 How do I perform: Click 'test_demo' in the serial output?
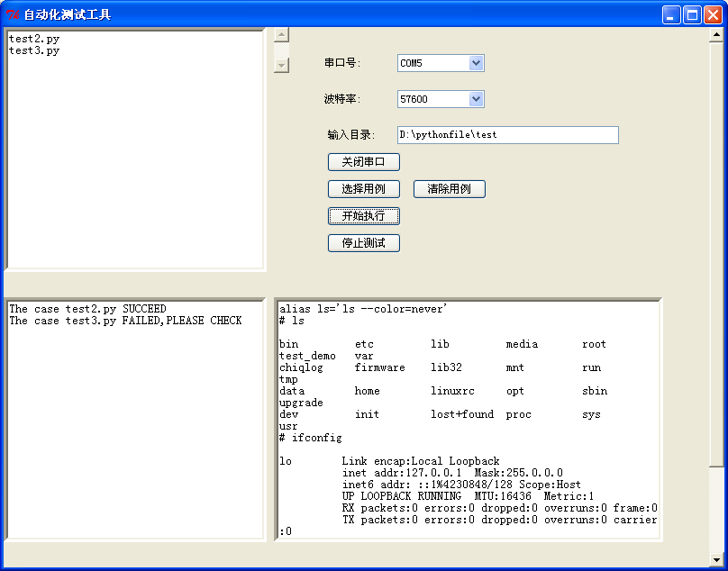(307, 356)
